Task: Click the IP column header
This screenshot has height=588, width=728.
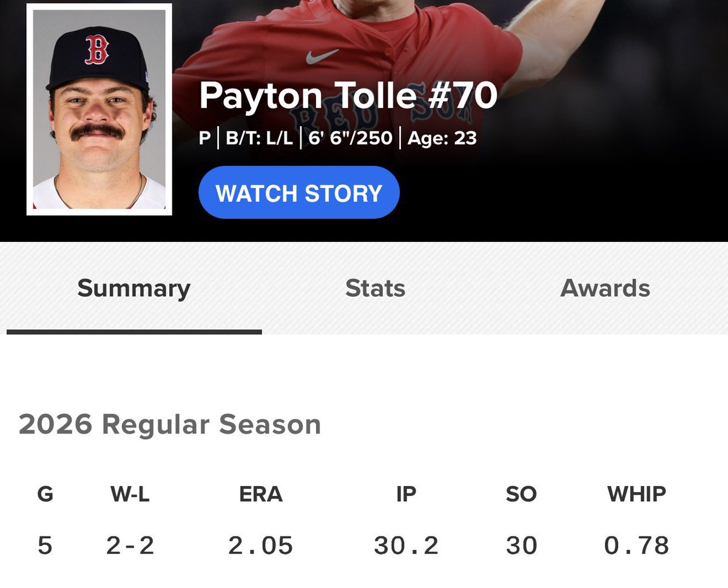Action: (x=406, y=495)
